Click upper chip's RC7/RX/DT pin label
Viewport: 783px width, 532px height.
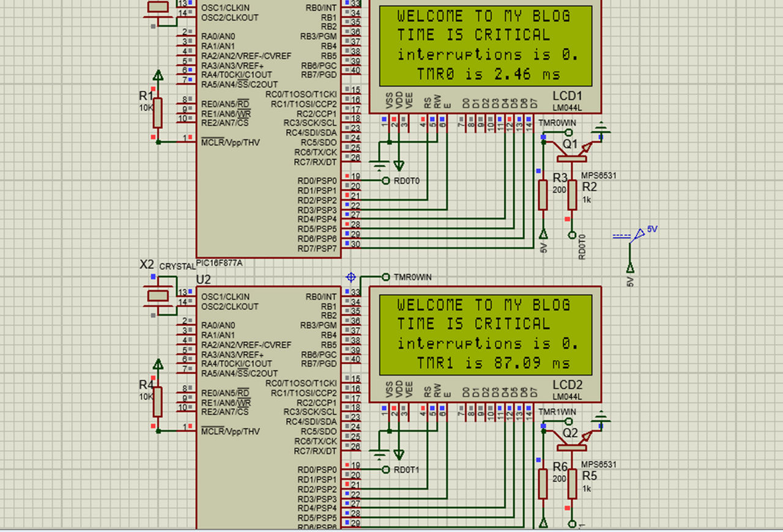click(315, 162)
